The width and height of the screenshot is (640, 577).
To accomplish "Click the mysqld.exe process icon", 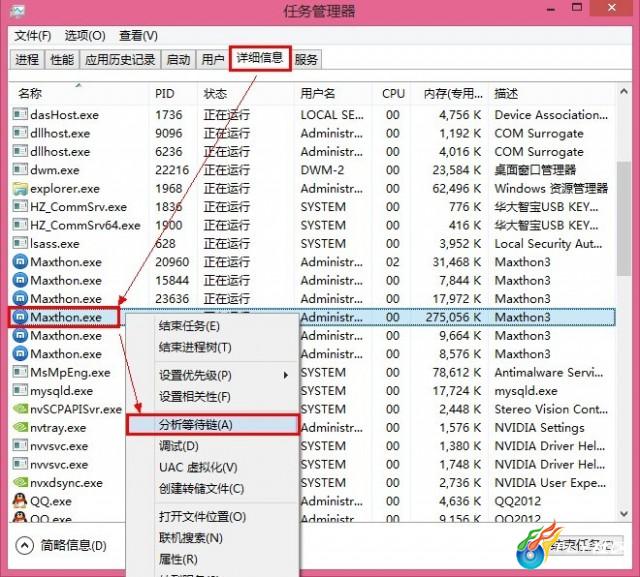I will tap(20, 391).
